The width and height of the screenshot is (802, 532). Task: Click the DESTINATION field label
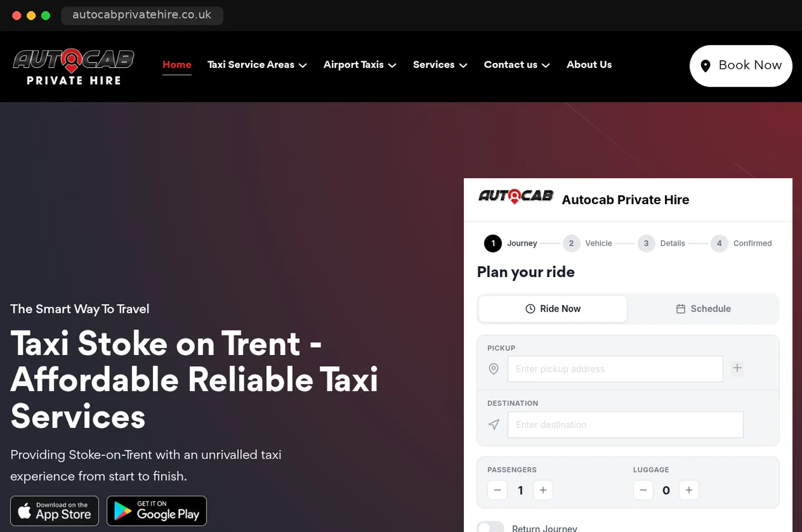point(513,403)
